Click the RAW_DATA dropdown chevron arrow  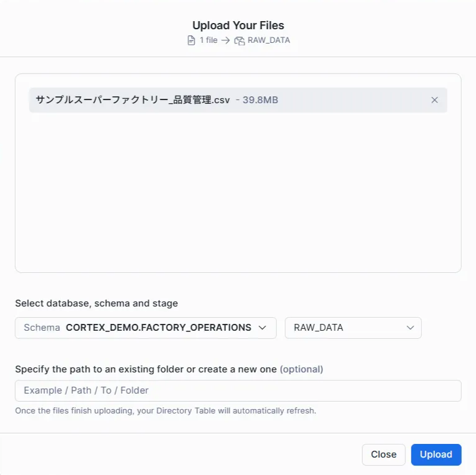pyautogui.click(x=410, y=328)
